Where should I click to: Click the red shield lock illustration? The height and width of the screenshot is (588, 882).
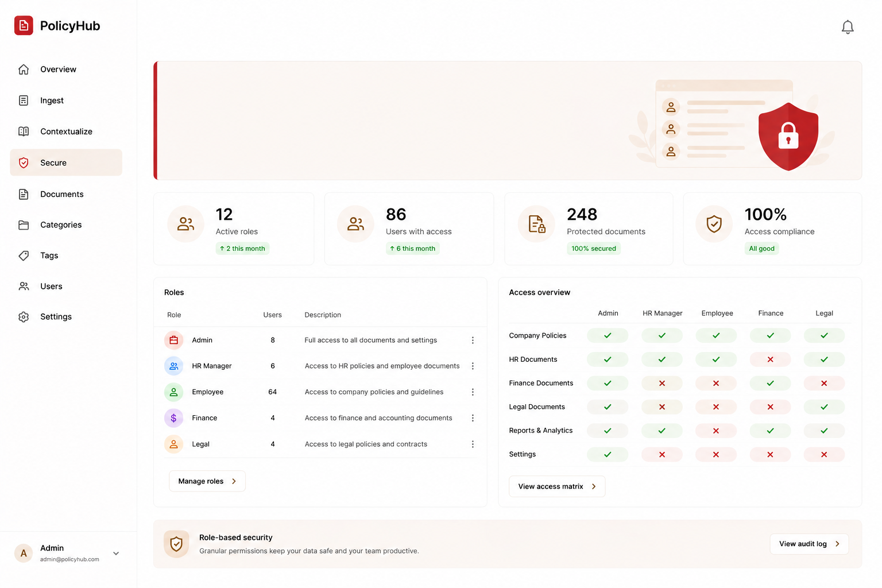click(788, 137)
